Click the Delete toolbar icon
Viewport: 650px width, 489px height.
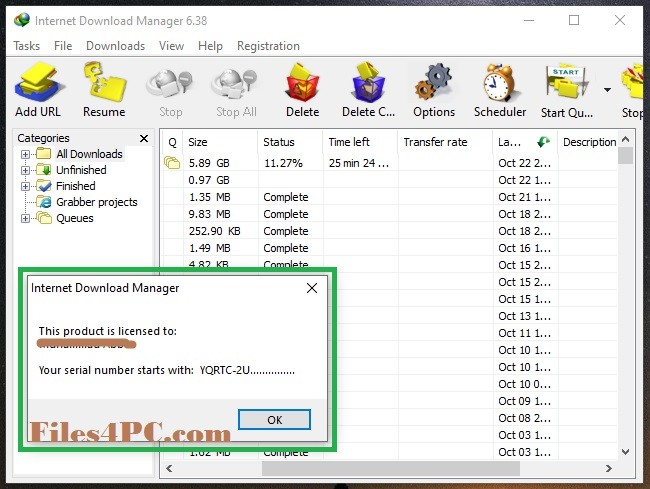[x=302, y=82]
